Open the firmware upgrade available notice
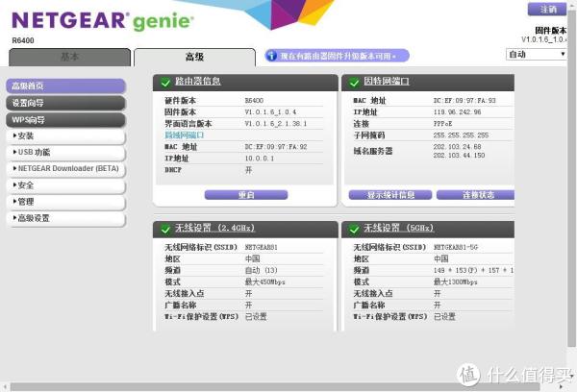The width and height of the screenshot is (577, 392). 338,56
